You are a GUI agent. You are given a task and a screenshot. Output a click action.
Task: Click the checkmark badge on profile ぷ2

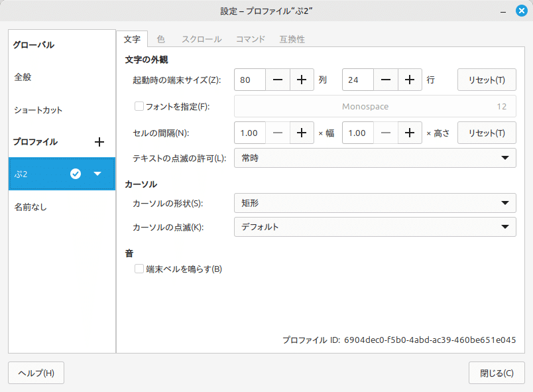pyautogui.click(x=76, y=174)
